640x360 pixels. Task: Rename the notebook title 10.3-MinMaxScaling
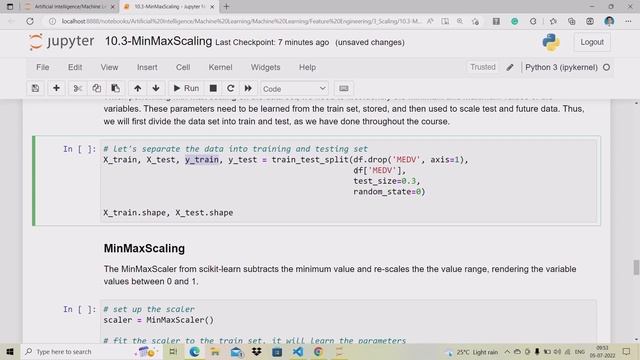click(x=158, y=41)
